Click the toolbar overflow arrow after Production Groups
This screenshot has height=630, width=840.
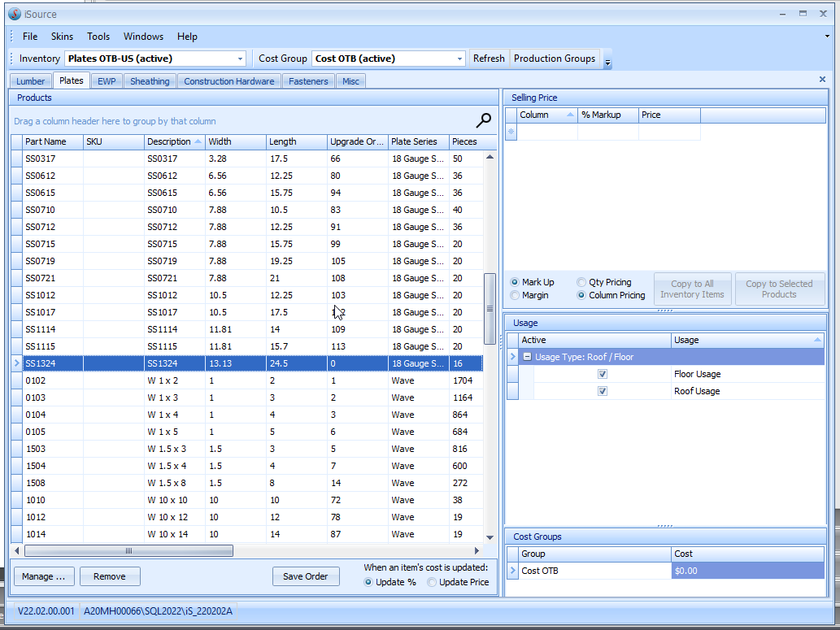click(607, 61)
